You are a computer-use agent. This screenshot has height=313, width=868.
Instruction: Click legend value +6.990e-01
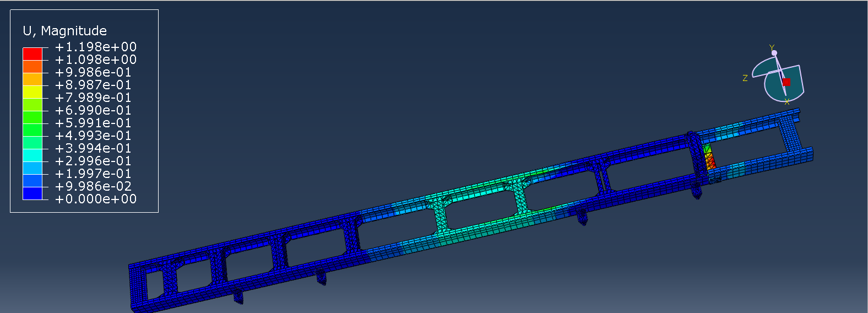(93, 110)
